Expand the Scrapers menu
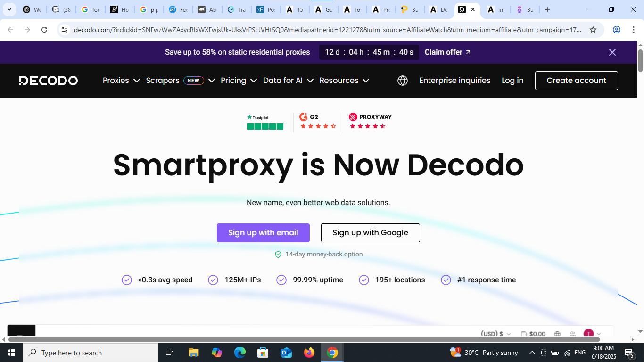This screenshot has width=644, height=362. click(181, 81)
